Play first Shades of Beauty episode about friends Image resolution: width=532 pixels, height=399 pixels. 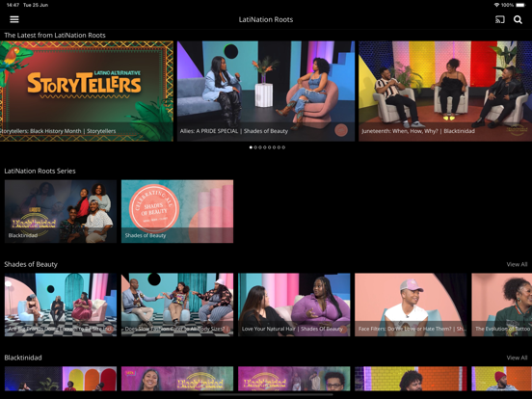point(61,305)
